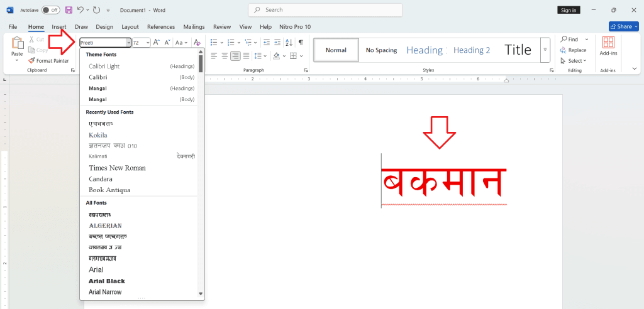This screenshot has height=309, width=644.
Task: Open Paragraph dialog launcher
Action: tap(306, 70)
